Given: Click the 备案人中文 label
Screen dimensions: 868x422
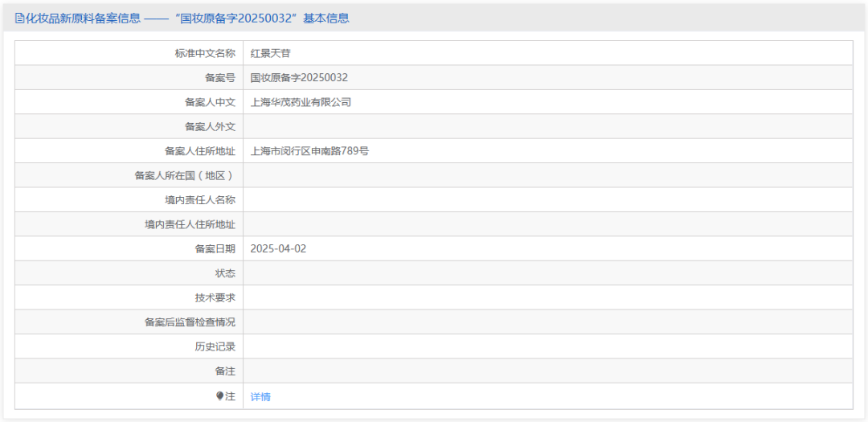Looking at the screenshot, I should click(x=211, y=102).
